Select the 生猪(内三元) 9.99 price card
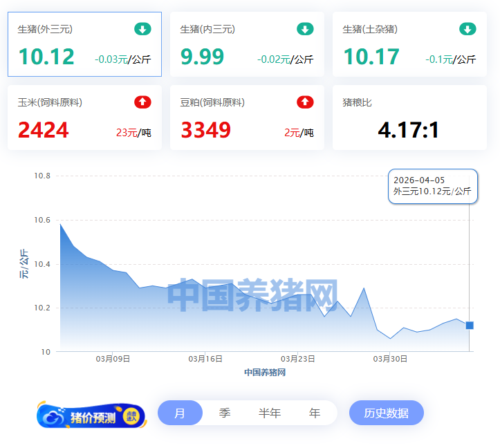The height and width of the screenshot is (448, 500). 247,44
